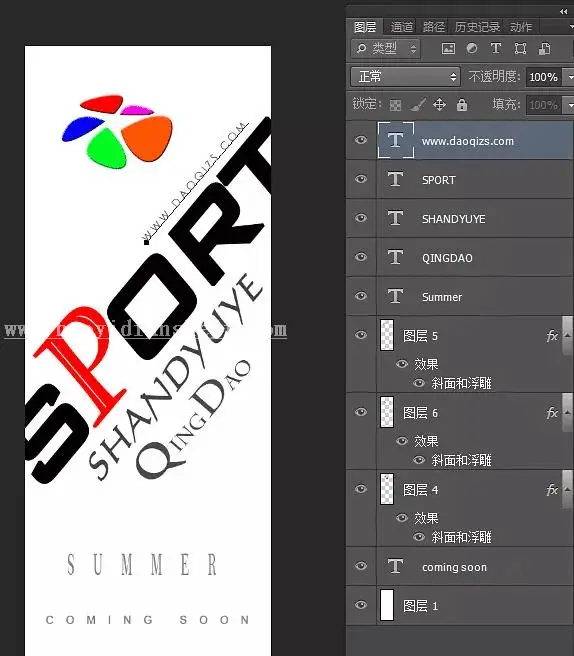This screenshot has height=656, width=574.
Task: Filter layers by adjustment layer icon
Action: click(472, 49)
